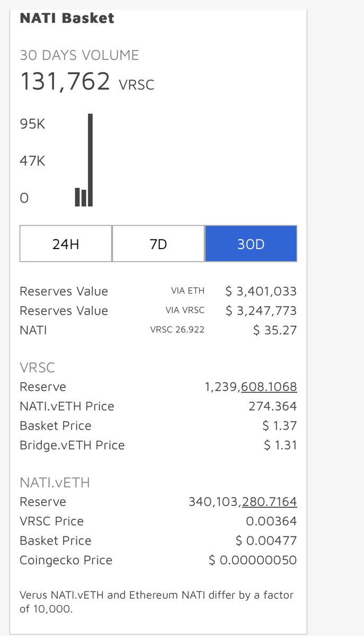Switch to the 7D volume tab

[x=158, y=244]
